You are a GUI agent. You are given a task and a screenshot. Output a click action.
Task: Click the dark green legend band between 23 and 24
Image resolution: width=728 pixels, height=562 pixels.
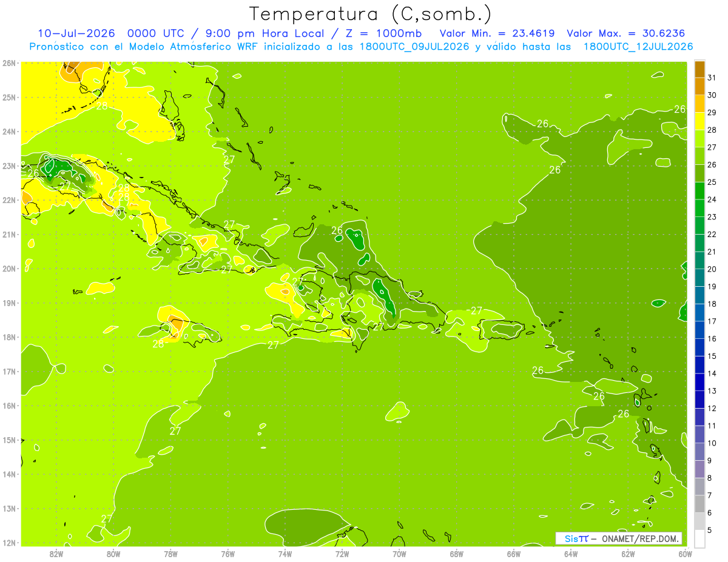coord(699,208)
